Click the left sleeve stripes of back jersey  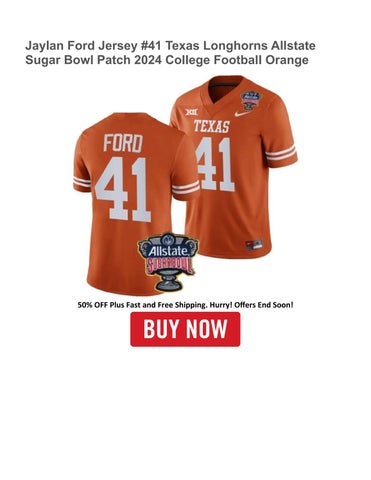(82, 182)
